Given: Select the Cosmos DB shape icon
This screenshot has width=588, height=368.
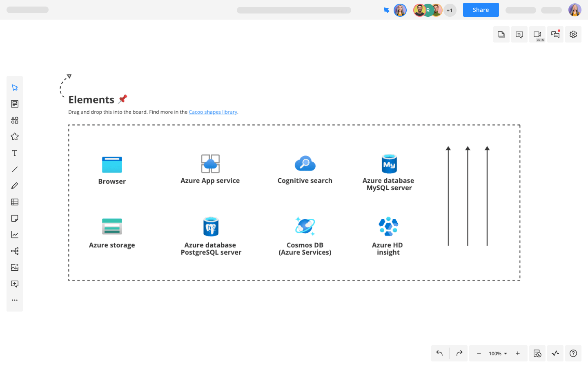Looking at the screenshot, I should (x=305, y=226).
